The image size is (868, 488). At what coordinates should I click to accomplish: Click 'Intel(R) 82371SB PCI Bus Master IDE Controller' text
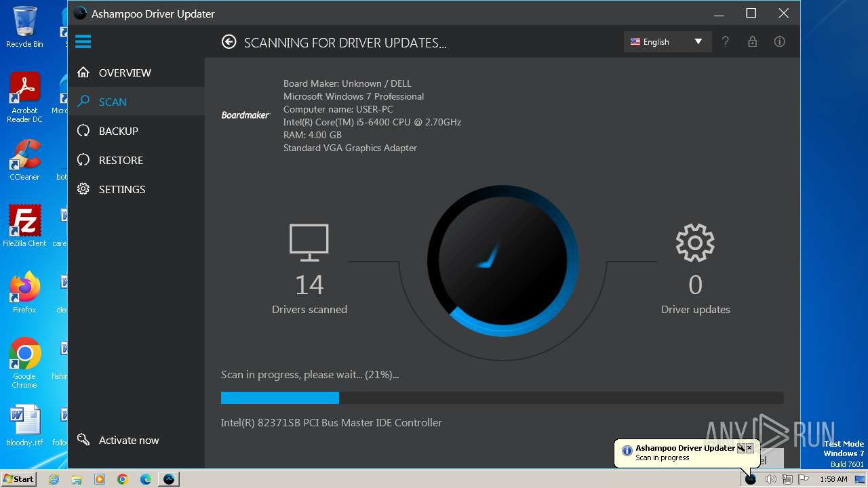(x=331, y=422)
